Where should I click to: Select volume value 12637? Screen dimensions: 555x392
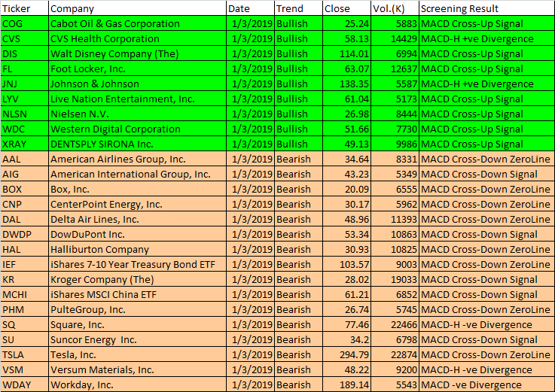pos(395,68)
